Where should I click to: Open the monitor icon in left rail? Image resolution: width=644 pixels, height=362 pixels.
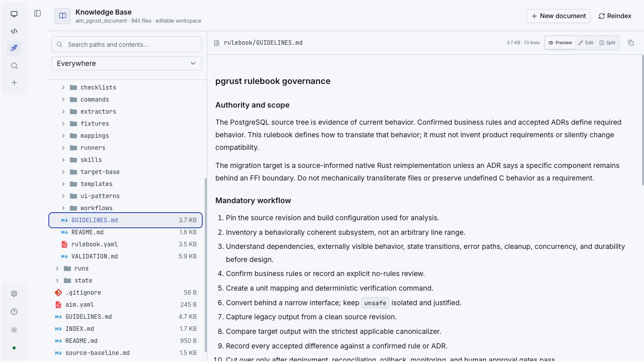[x=14, y=14]
